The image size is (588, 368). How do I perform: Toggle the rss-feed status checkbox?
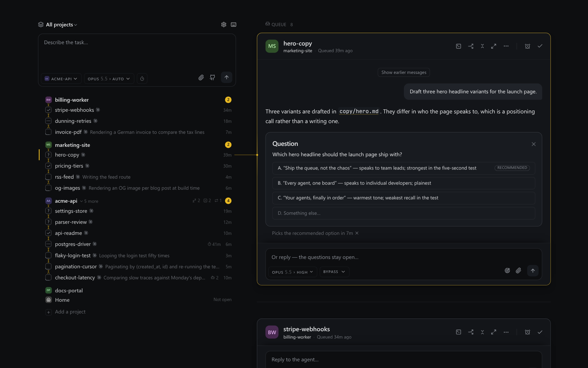[x=48, y=177]
